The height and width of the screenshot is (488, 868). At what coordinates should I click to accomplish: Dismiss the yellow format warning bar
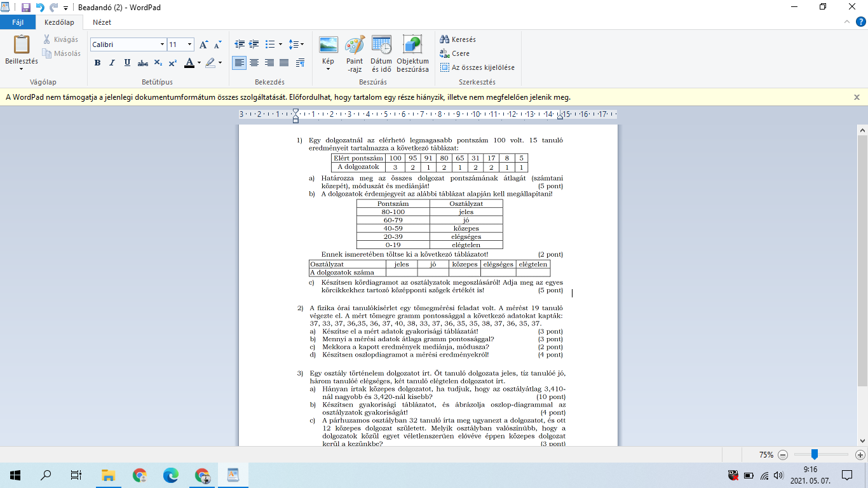coord(857,97)
